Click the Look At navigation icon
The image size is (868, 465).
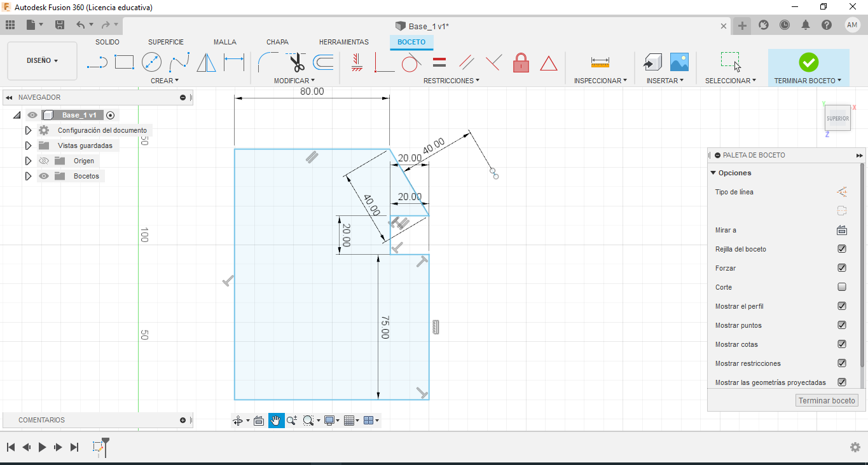259,420
